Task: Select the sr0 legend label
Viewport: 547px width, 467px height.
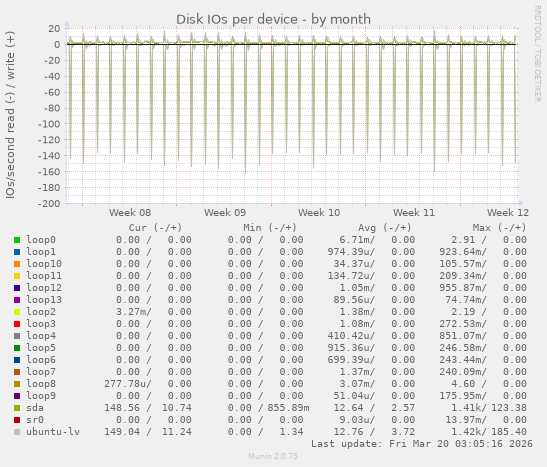Action: coord(35,420)
